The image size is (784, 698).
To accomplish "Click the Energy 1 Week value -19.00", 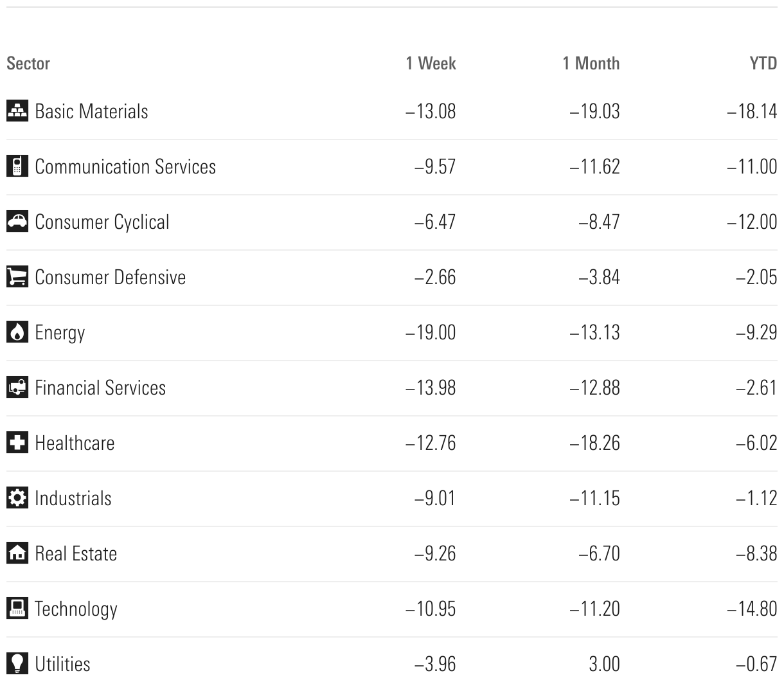I will click(x=431, y=333).
